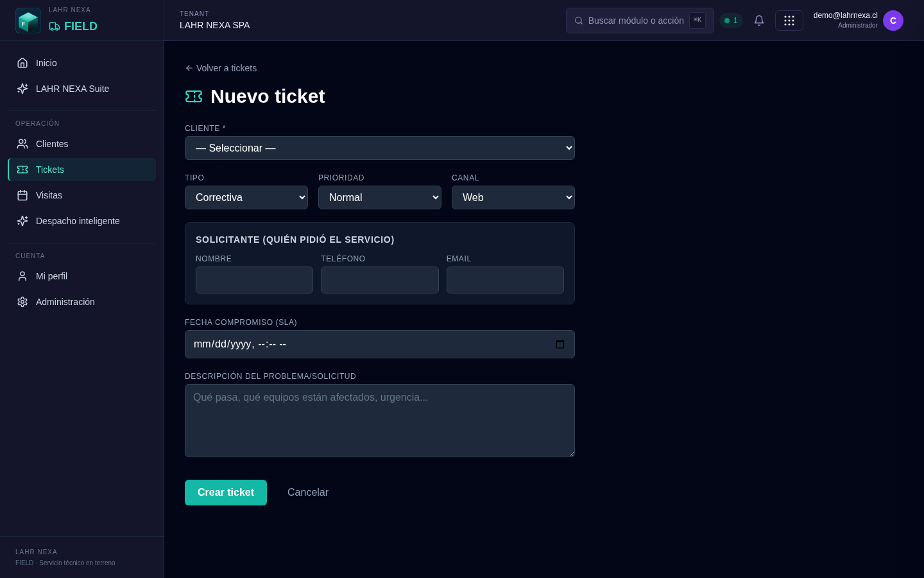This screenshot has width=924, height=578.
Task: Click the green status indicator showing 1
Action: coord(731,21)
